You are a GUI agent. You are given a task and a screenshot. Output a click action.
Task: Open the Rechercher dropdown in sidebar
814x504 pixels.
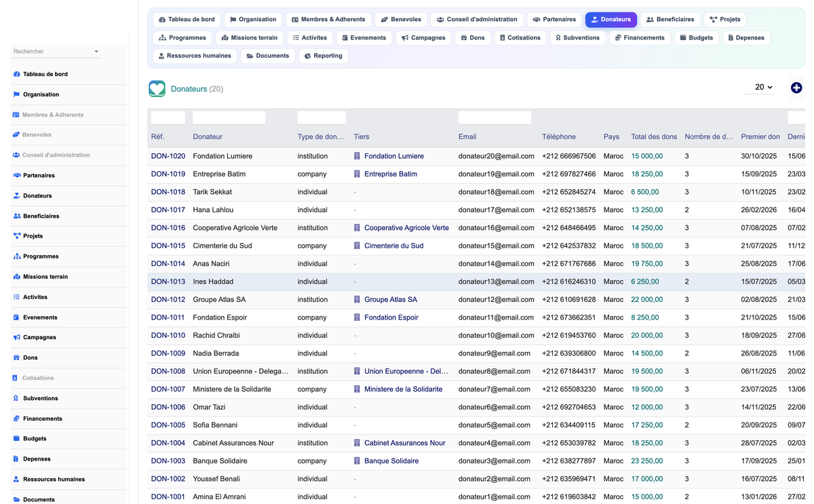(56, 52)
